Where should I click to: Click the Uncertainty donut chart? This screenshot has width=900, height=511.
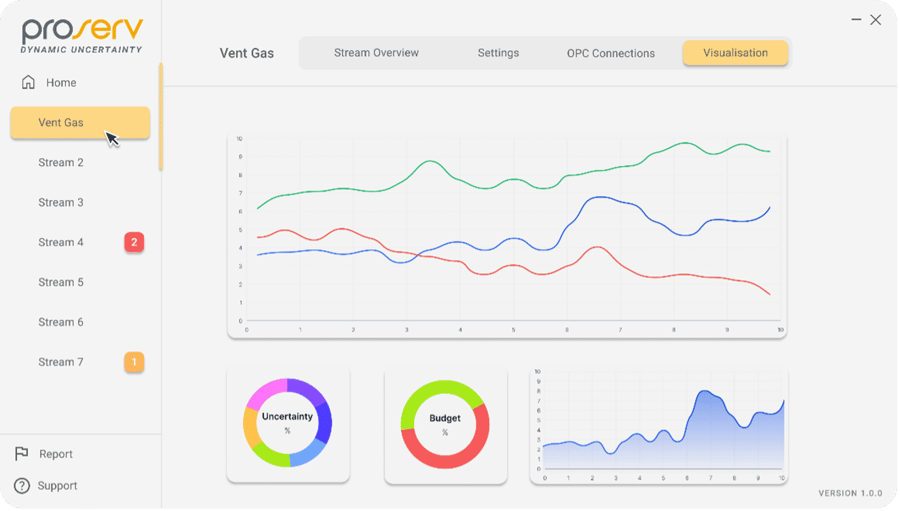click(288, 423)
